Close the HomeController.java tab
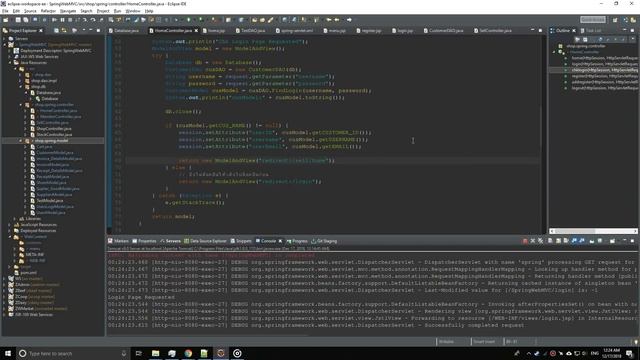The height and width of the screenshot is (360, 640). pyautogui.click(x=196, y=31)
